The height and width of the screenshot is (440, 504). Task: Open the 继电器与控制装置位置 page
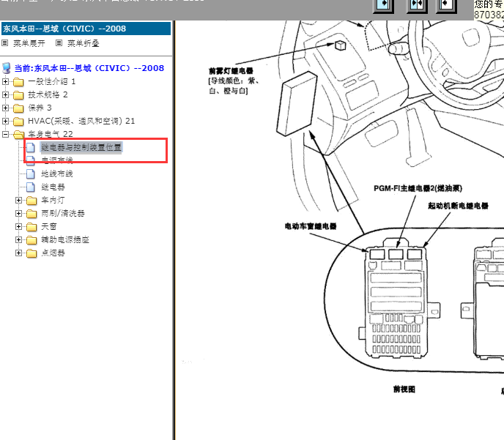click(81, 147)
